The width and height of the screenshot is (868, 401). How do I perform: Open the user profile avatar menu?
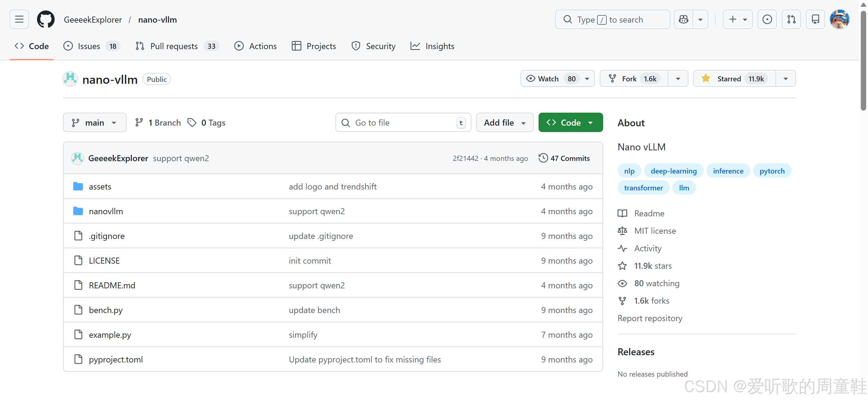(839, 19)
